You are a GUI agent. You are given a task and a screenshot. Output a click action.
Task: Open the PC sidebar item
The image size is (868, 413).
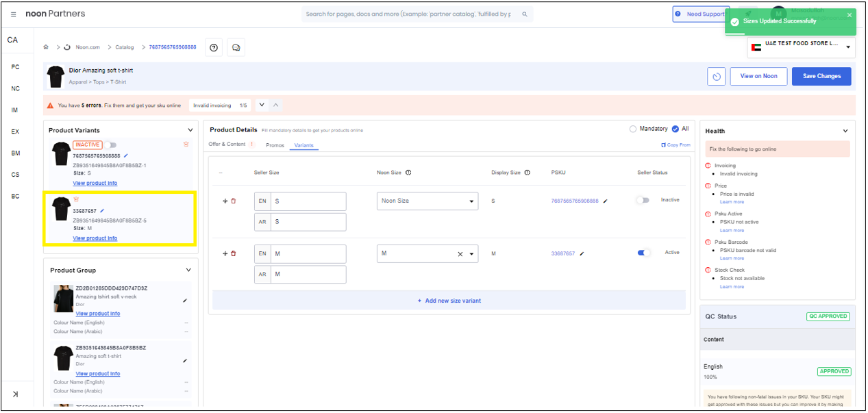16,67
